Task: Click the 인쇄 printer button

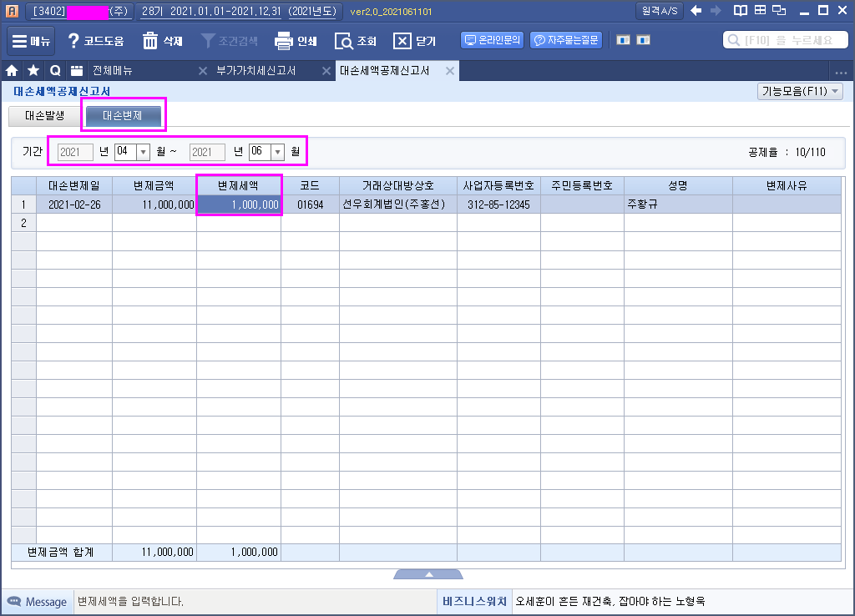Action: (296, 41)
